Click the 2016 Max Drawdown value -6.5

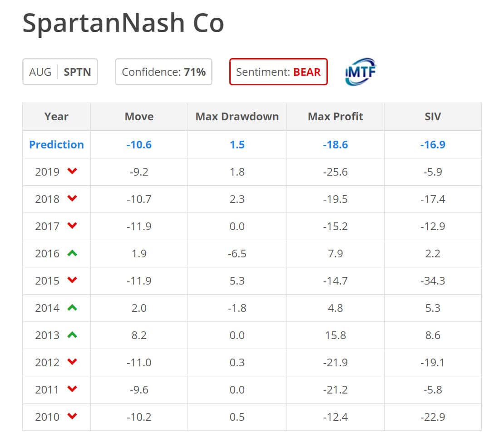point(237,254)
